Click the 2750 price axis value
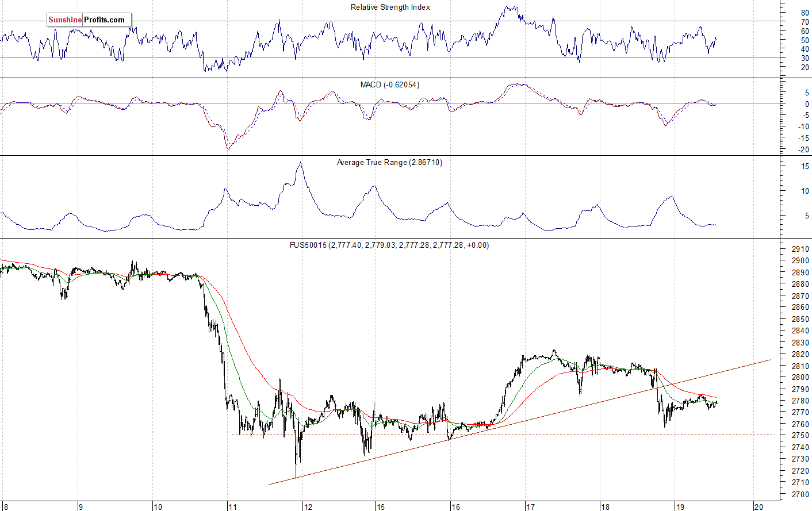This screenshot has height=511, width=812. click(800, 435)
